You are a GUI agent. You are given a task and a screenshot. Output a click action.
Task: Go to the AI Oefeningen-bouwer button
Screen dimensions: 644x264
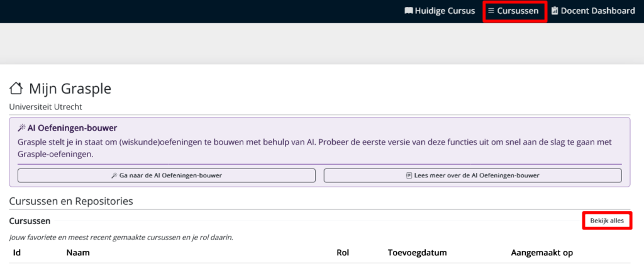166,175
